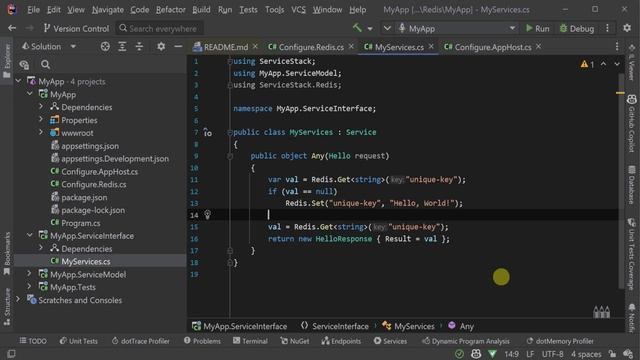Collapse all nodes in Solution explorer
The width and height of the screenshot is (640, 360).
139,47
